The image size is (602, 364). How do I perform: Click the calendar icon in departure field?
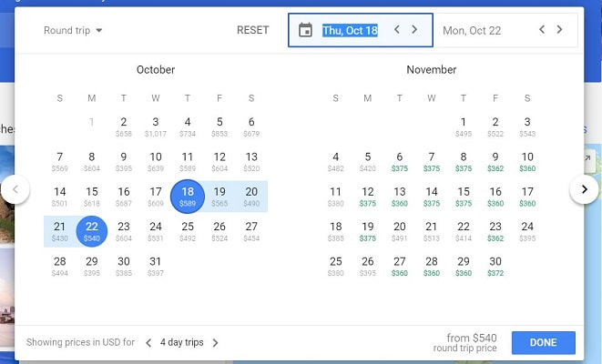point(305,30)
